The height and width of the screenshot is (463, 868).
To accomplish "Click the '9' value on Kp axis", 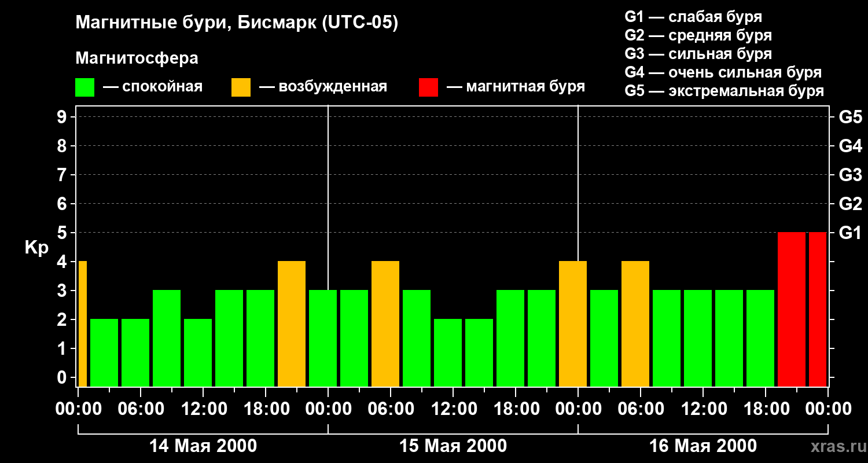I will 62,117.
